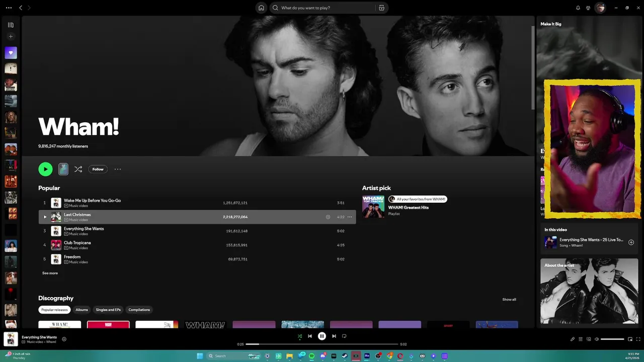Adjust the volume slider
The image size is (644, 362).
pos(612,339)
